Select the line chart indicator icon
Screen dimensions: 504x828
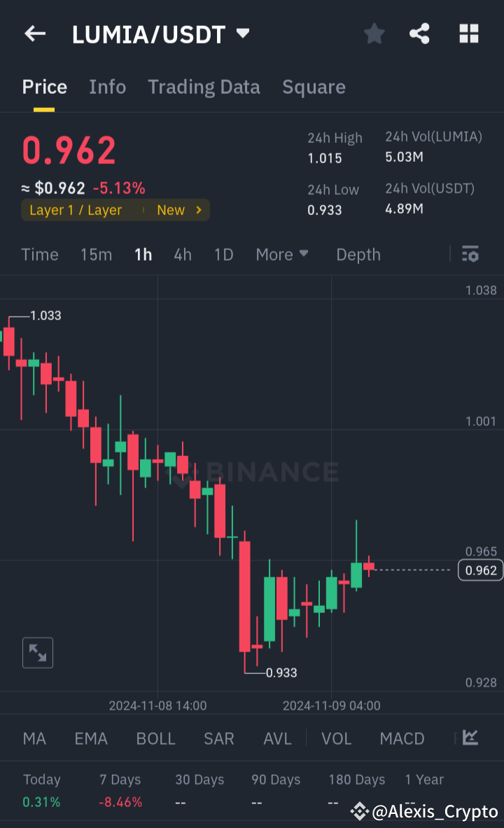tap(470, 738)
